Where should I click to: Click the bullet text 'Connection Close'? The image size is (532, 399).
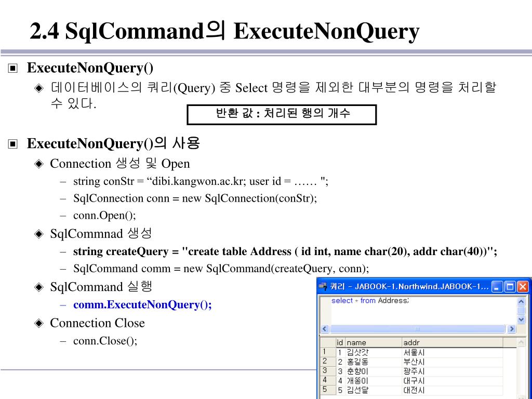pos(97,323)
